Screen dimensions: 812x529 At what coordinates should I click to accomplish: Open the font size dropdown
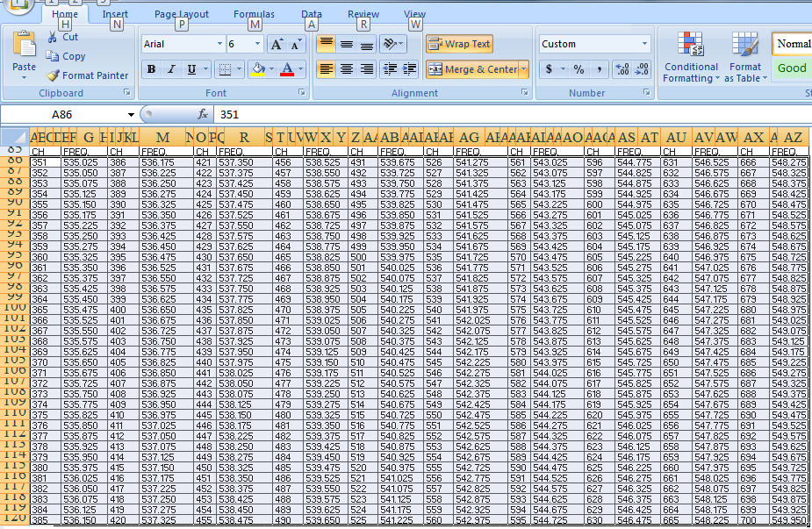click(257, 44)
